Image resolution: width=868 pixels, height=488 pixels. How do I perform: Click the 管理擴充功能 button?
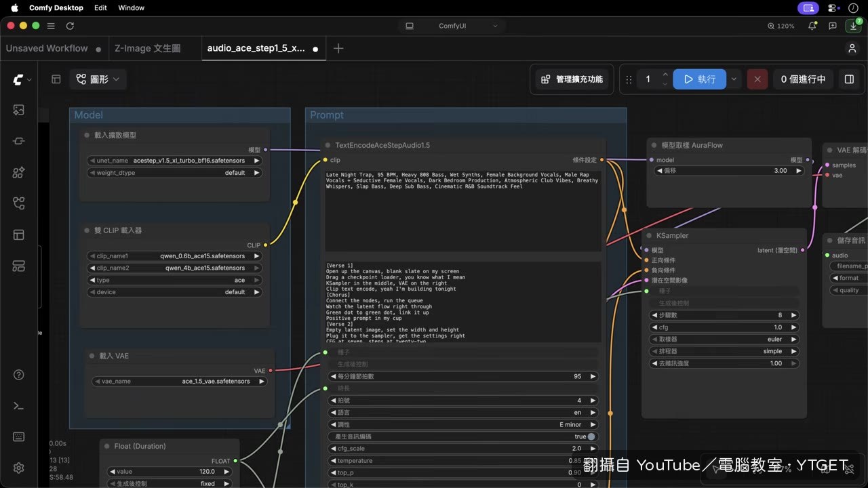[x=572, y=79]
